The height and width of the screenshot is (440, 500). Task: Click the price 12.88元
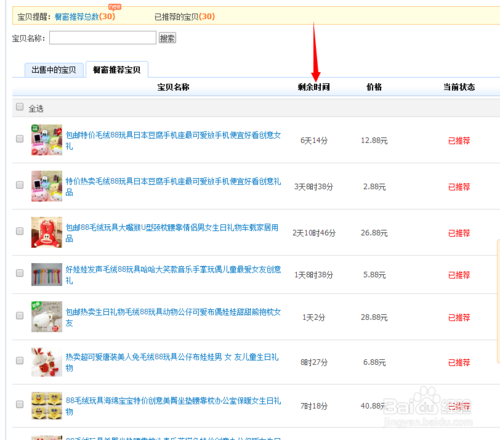[x=374, y=141]
